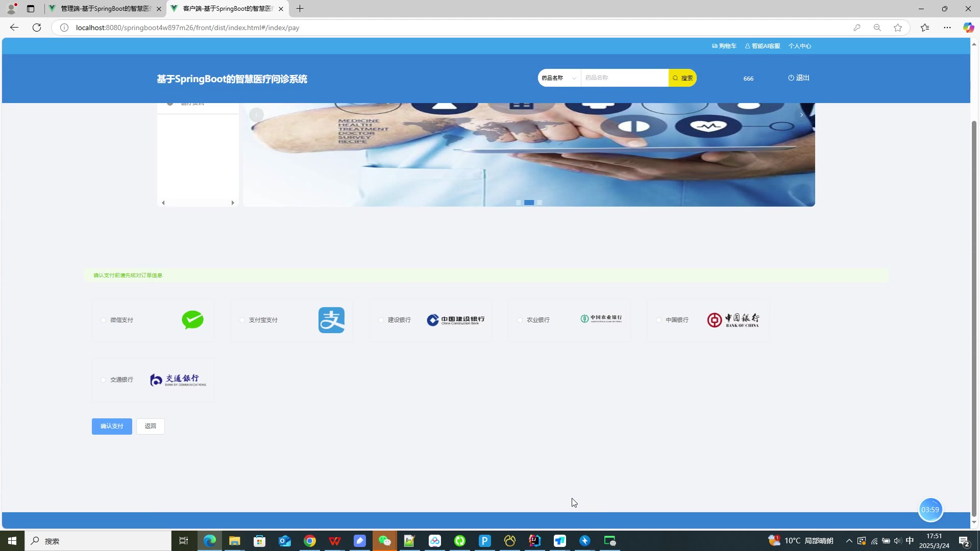Viewport: 980px width, 551px height.
Task: Open the 个人中心 menu item
Action: 800,46
